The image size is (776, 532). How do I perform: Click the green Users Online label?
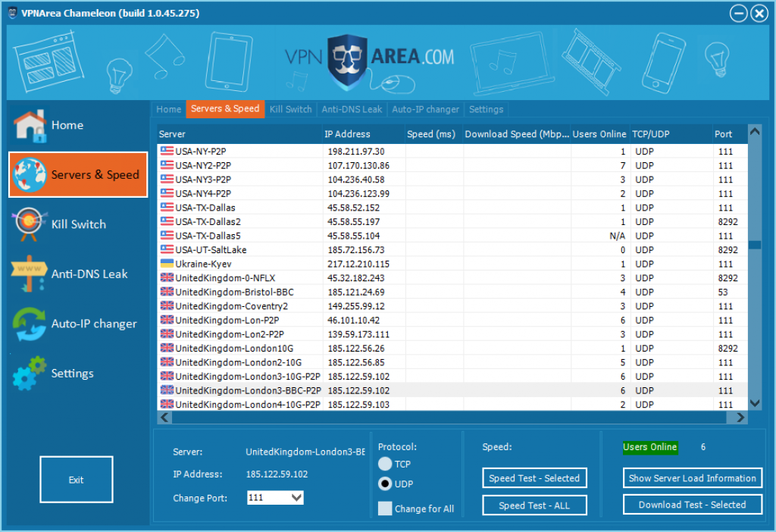649,447
